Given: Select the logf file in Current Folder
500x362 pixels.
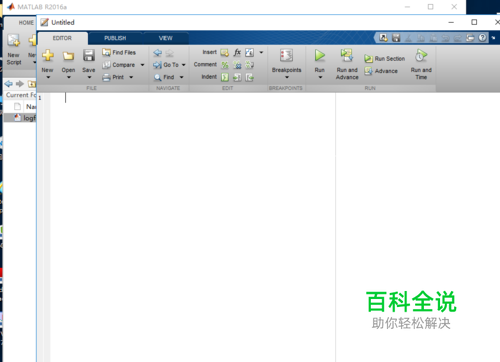Looking at the screenshot, I should 20,118.
